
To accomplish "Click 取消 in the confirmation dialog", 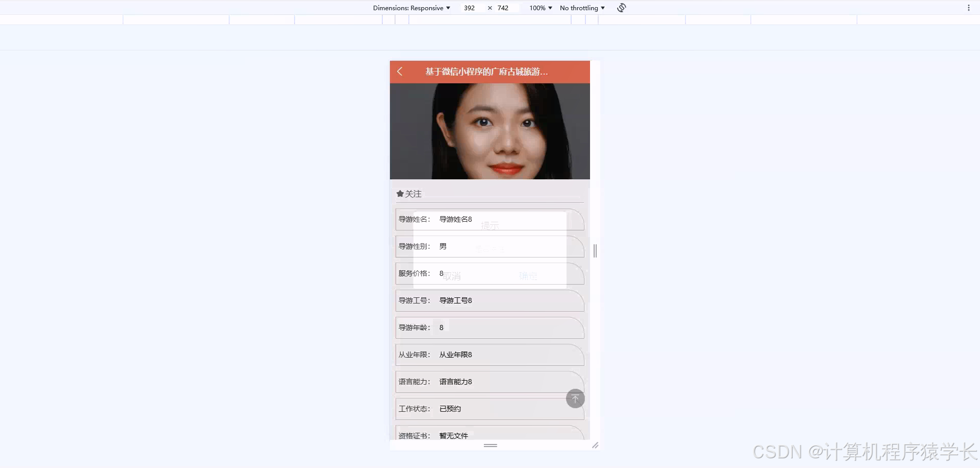I will pos(451,275).
